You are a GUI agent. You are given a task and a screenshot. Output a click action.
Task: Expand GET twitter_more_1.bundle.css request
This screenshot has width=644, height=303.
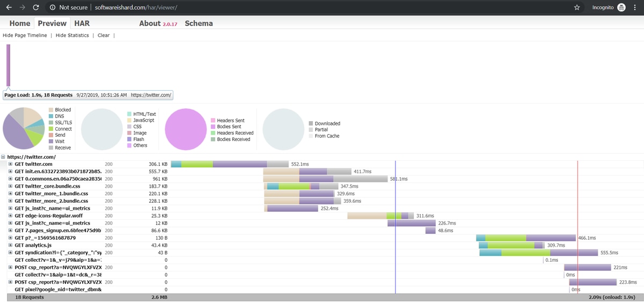(x=11, y=194)
